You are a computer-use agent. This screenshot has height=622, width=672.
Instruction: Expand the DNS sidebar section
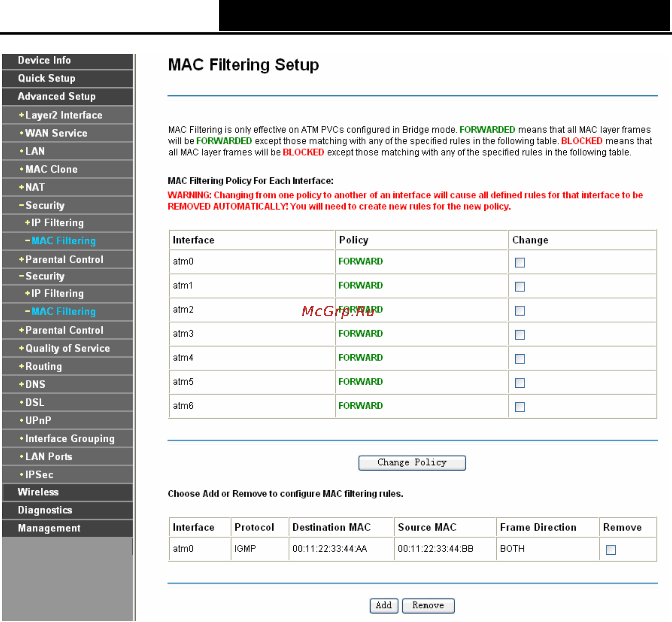click(68, 384)
